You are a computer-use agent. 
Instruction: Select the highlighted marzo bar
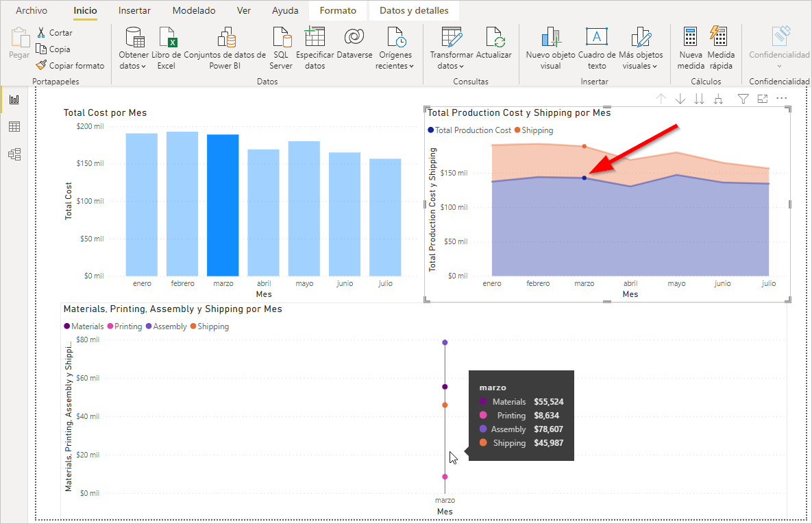click(x=223, y=205)
